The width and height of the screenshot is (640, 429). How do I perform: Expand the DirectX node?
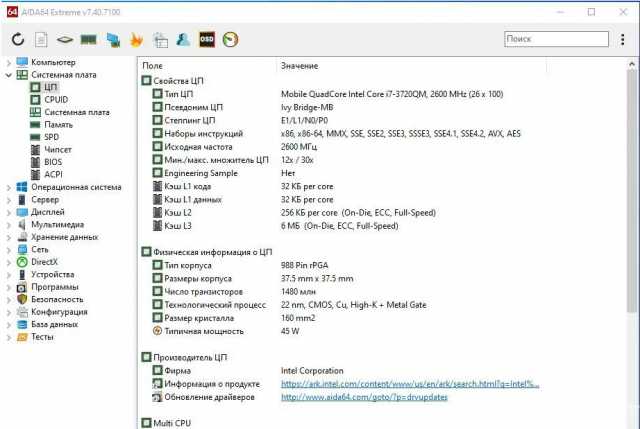[9, 262]
